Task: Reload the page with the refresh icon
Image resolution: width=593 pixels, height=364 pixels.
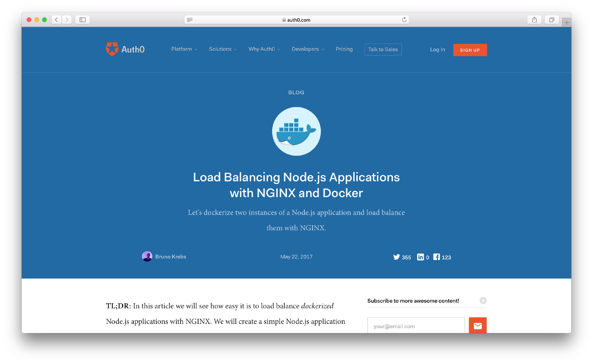Action: pos(404,20)
